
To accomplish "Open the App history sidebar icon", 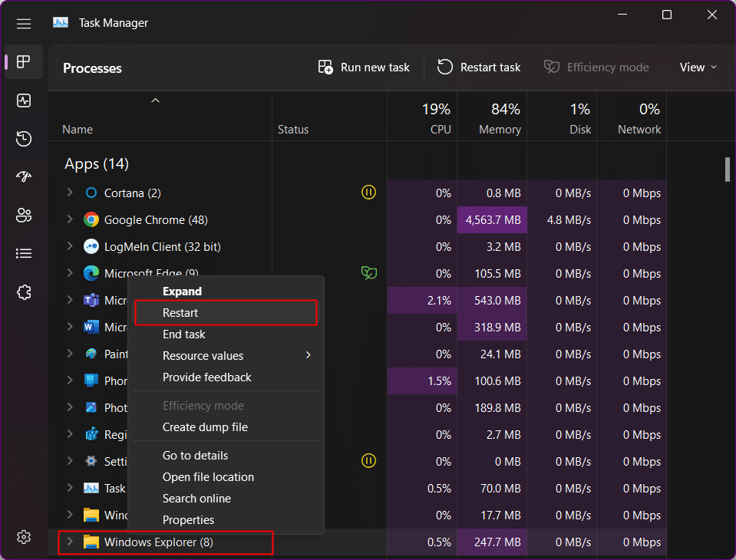I will pos(24,139).
